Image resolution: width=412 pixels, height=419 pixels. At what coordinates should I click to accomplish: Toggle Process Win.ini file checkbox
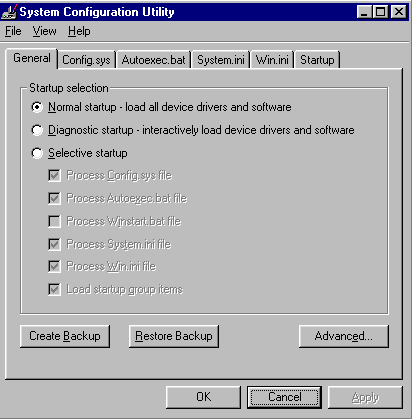54,266
